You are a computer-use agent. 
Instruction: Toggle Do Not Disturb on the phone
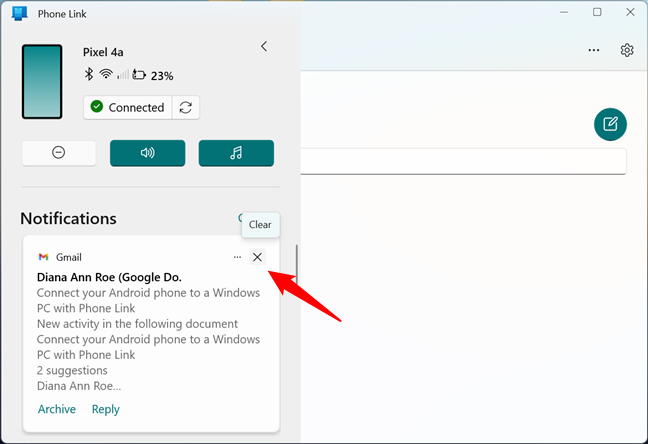[59, 153]
